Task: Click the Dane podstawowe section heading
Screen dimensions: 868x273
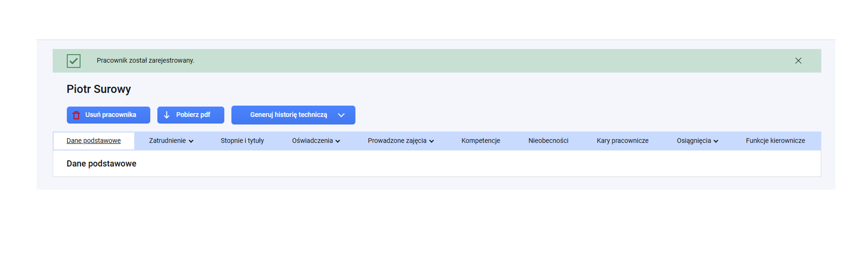Action: tap(101, 164)
